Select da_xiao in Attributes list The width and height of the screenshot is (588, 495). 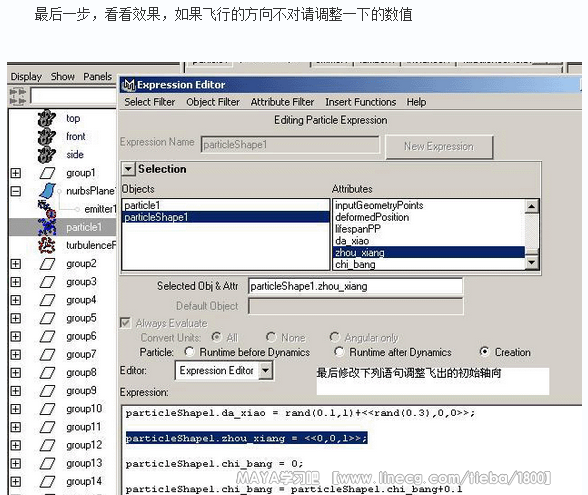tap(429, 241)
